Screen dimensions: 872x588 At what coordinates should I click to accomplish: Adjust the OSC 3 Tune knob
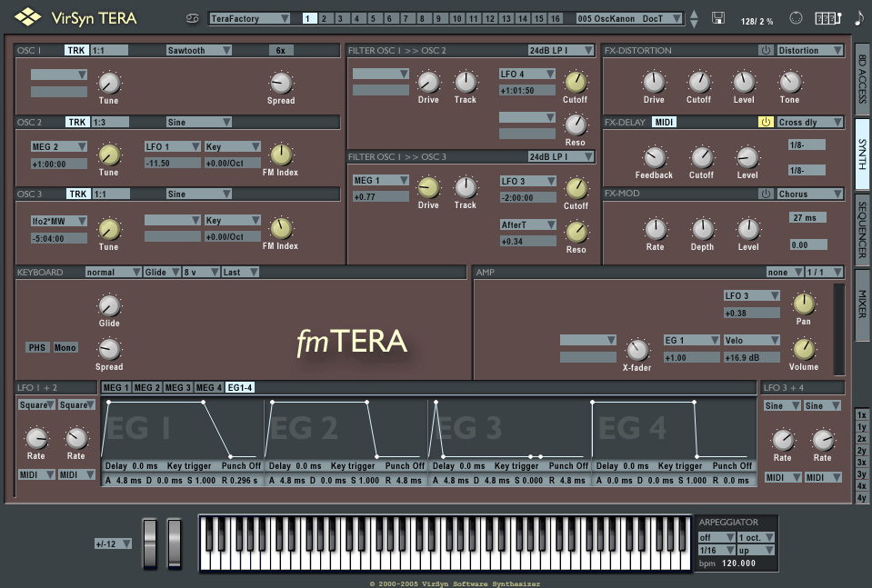coord(109,230)
